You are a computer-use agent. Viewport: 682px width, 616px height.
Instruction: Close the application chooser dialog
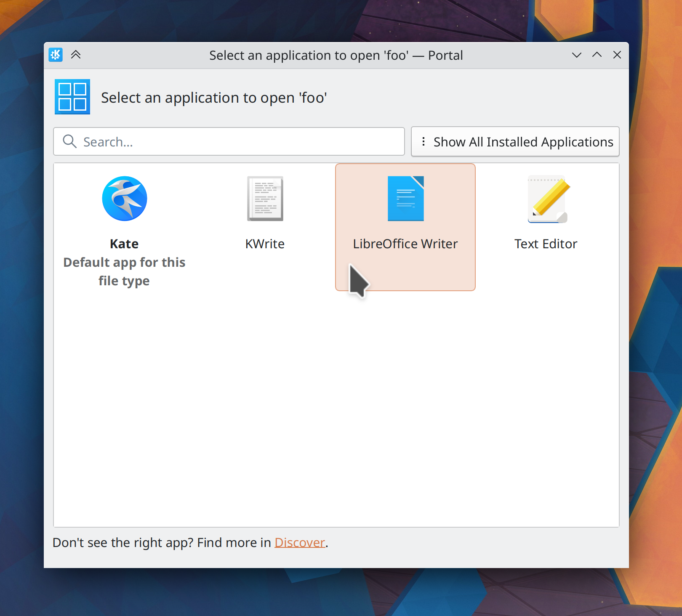pos(617,55)
